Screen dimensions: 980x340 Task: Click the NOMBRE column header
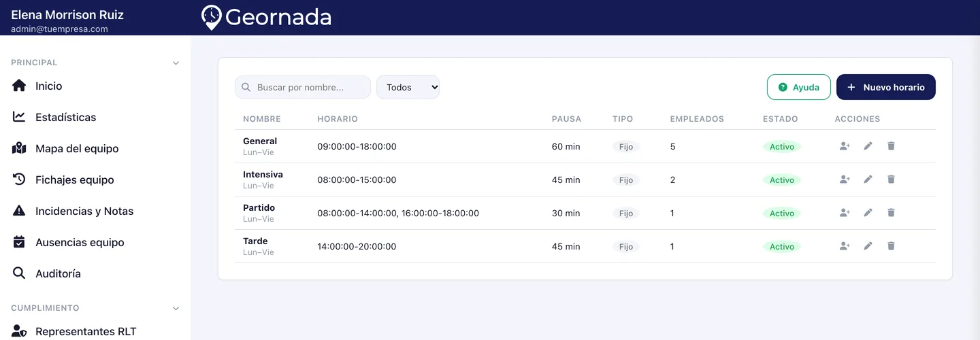tap(262, 119)
